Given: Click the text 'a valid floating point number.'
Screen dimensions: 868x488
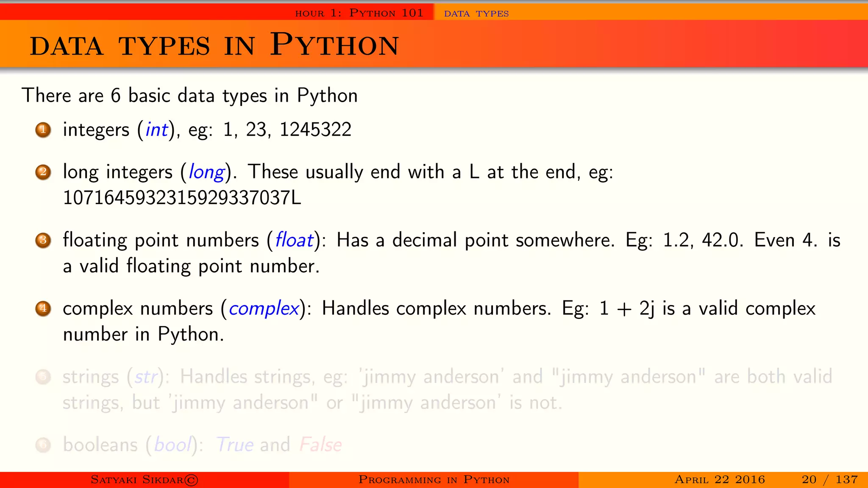Looking at the screenshot, I should (x=191, y=266).
